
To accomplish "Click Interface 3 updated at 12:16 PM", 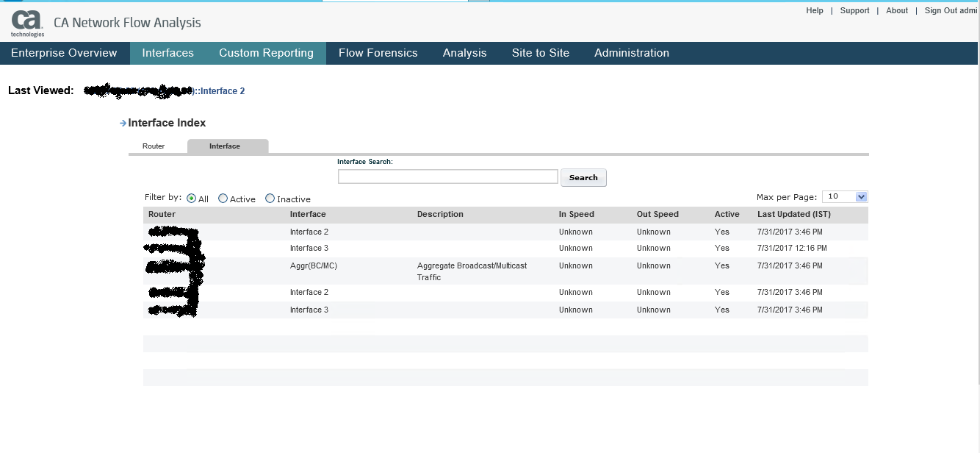I will 309,249.
